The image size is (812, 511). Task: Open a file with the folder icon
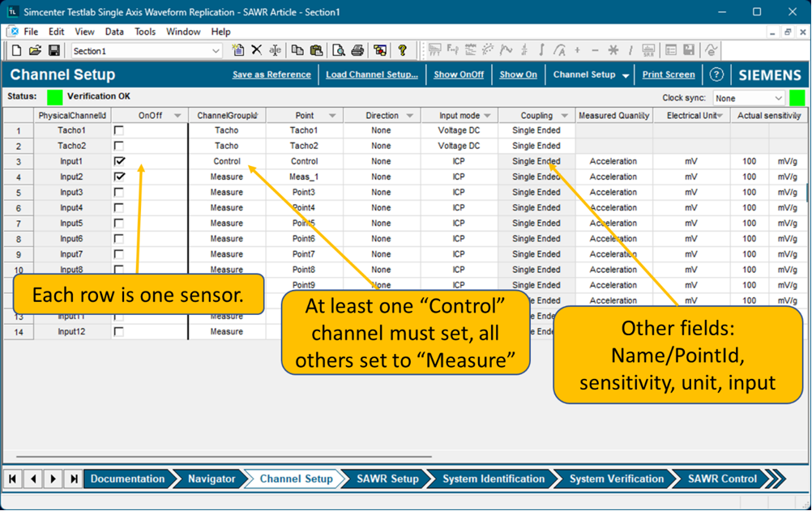35,51
